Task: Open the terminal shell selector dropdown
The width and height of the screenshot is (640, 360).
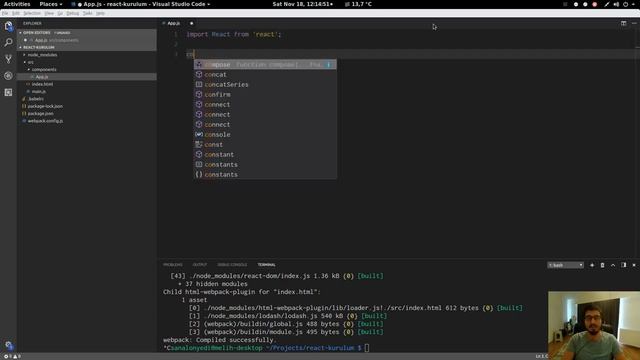Action: point(565,265)
